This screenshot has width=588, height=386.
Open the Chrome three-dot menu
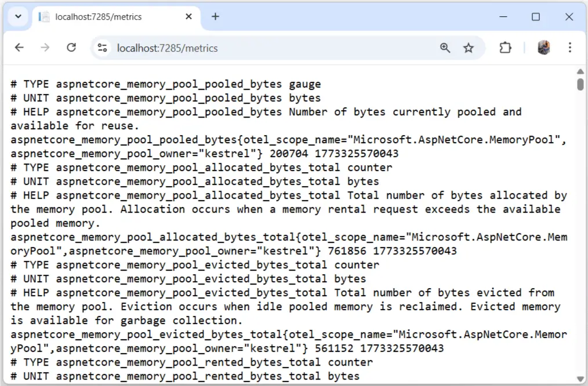point(569,48)
